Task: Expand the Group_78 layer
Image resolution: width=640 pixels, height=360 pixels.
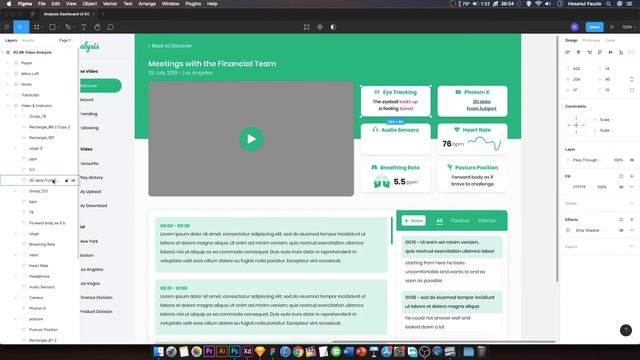Action: 16,116
